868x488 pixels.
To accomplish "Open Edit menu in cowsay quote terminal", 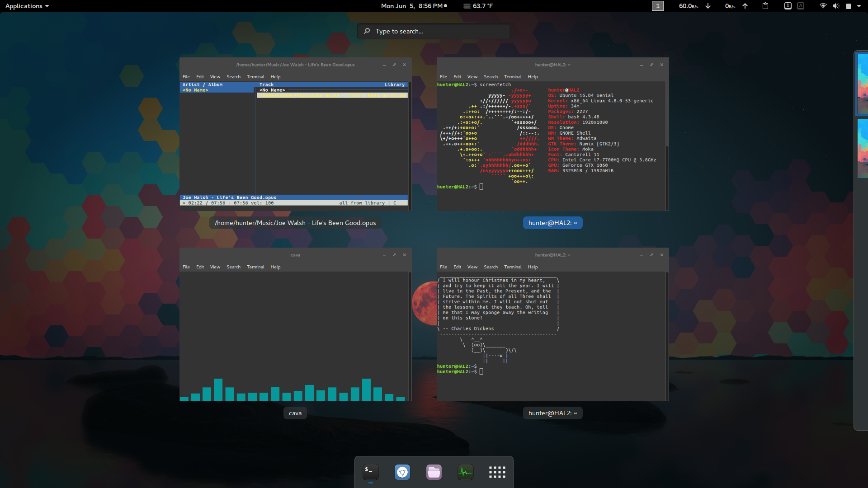I will click(x=458, y=267).
